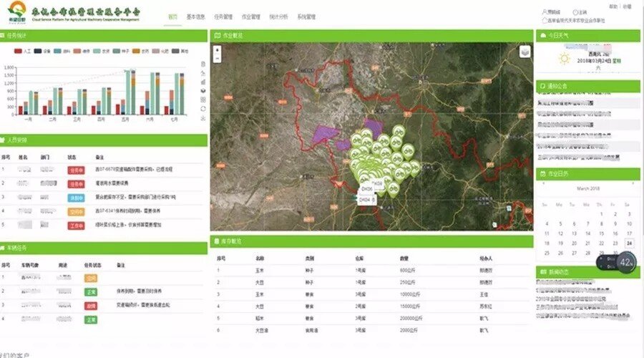Toggle the 农资 series in chart legend

tap(102, 51)
